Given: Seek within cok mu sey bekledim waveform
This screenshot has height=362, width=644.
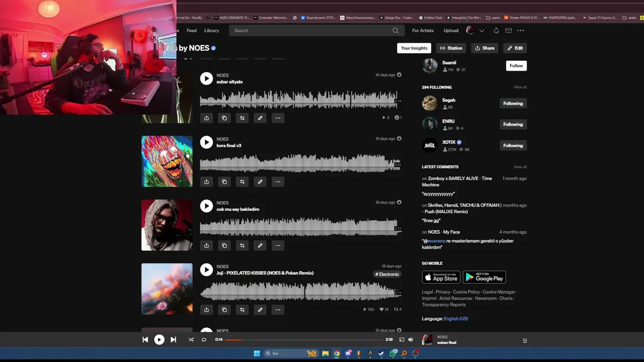Looking at the screenshot, I should 300,227.
